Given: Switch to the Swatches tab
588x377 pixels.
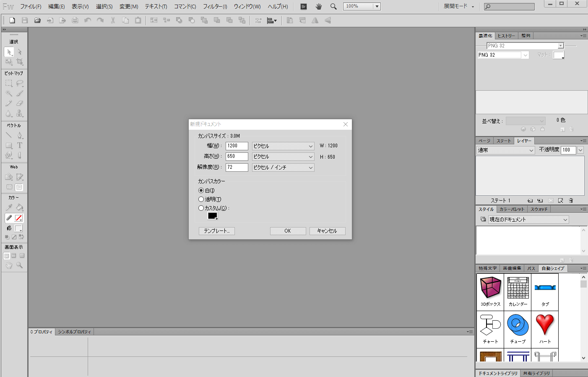Looking at the screenshot, I should click(x=539, y=209).
